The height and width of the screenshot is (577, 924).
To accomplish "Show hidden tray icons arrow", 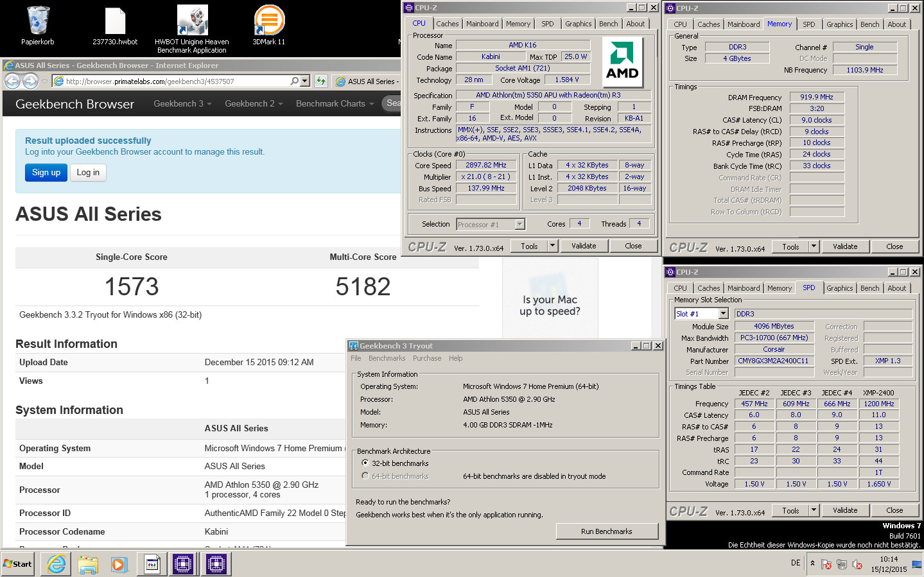I will click(x=812, y=563).
